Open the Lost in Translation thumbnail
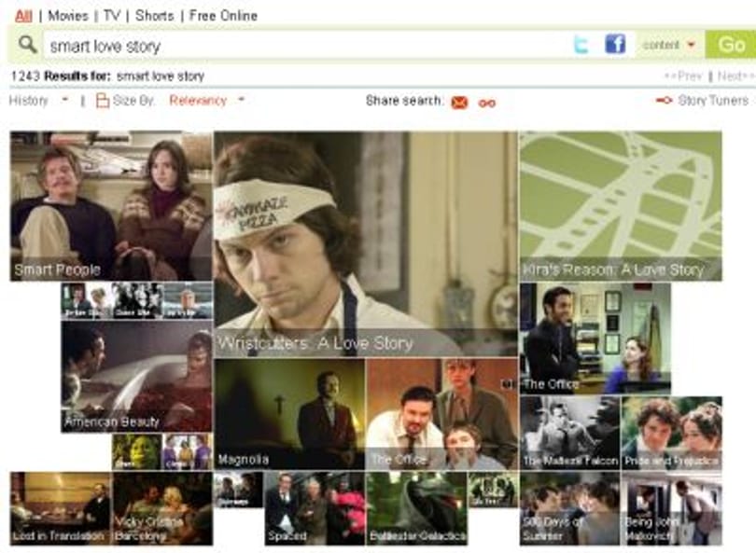This screenshot has width=756, height=553. [x=61, y=508]
